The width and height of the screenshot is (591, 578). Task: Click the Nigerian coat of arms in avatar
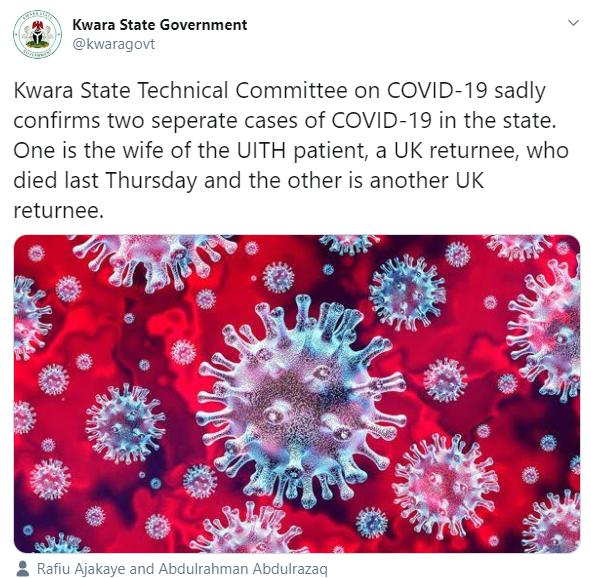click(37, 34)
